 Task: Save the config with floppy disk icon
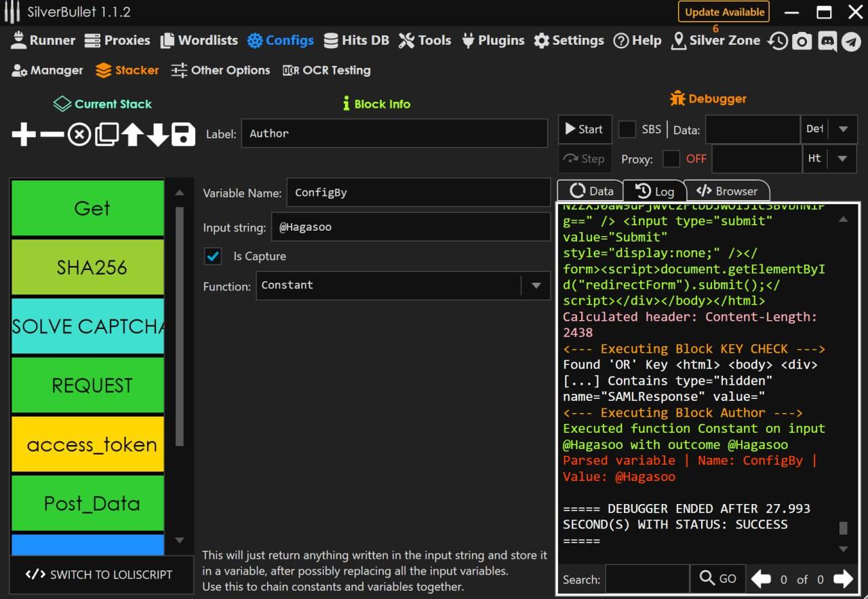coord(183,134)
